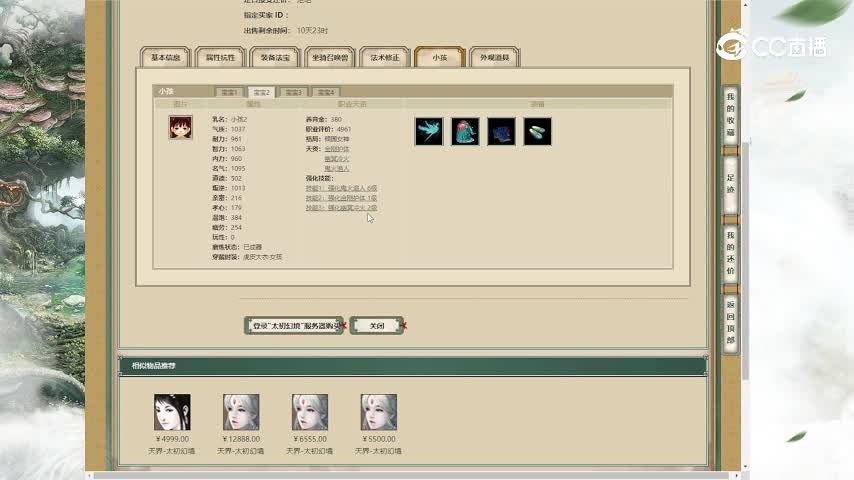Click the child character portrait icon
Screen dimensions: 854x480
pyautogui.click(x=180, y=127)
